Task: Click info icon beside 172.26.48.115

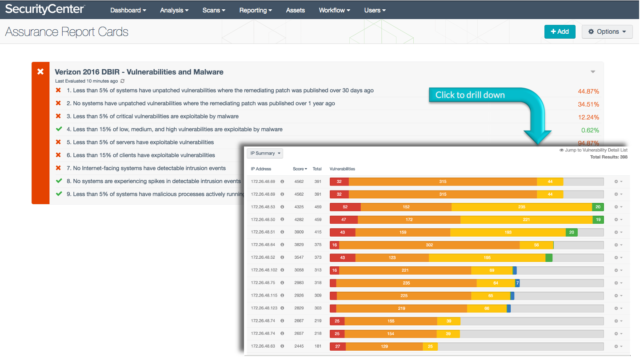Action: 282,295
